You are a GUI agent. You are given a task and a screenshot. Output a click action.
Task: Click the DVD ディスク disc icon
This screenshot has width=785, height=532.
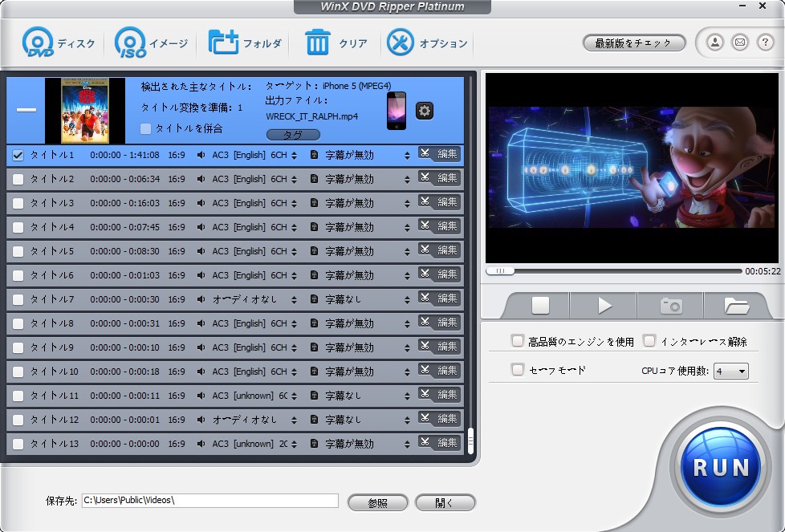pyautogui.click(x=38, y=43)
